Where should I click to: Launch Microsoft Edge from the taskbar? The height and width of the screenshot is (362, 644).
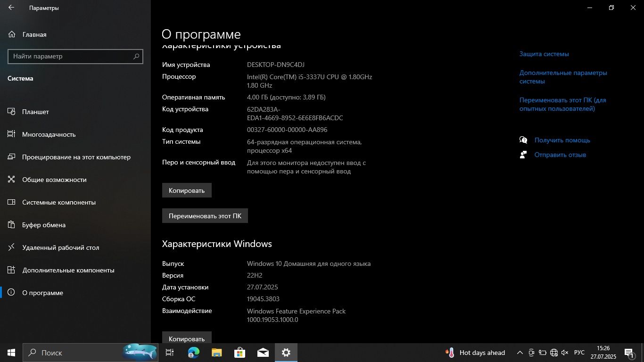coord(193,353)
